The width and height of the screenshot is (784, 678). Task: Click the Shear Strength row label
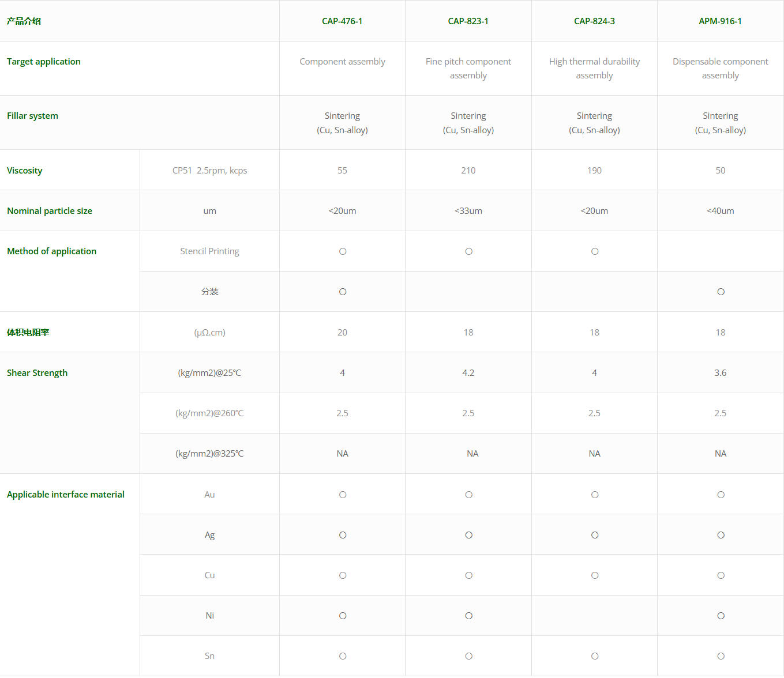37,373
